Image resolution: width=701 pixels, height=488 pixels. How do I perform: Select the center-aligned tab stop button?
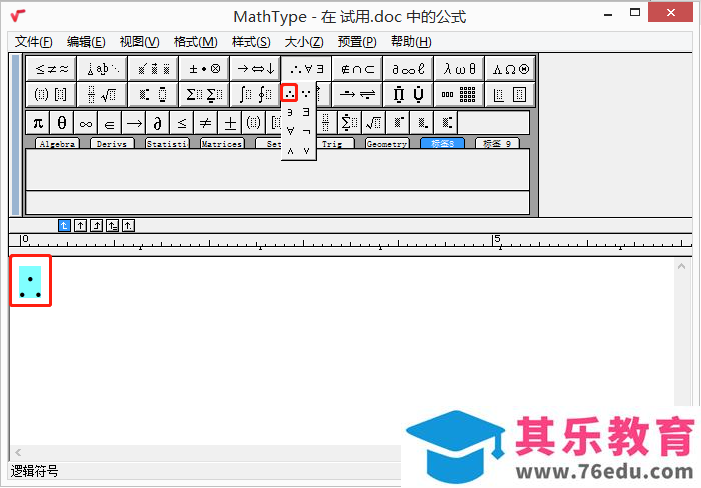80,226
